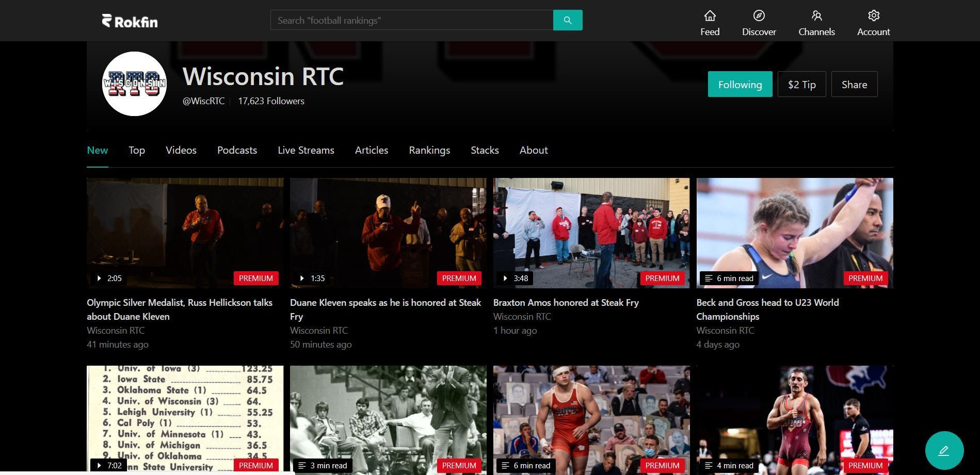
Task: Open the Beck and Gross article thumbnail
Action: 795,233
